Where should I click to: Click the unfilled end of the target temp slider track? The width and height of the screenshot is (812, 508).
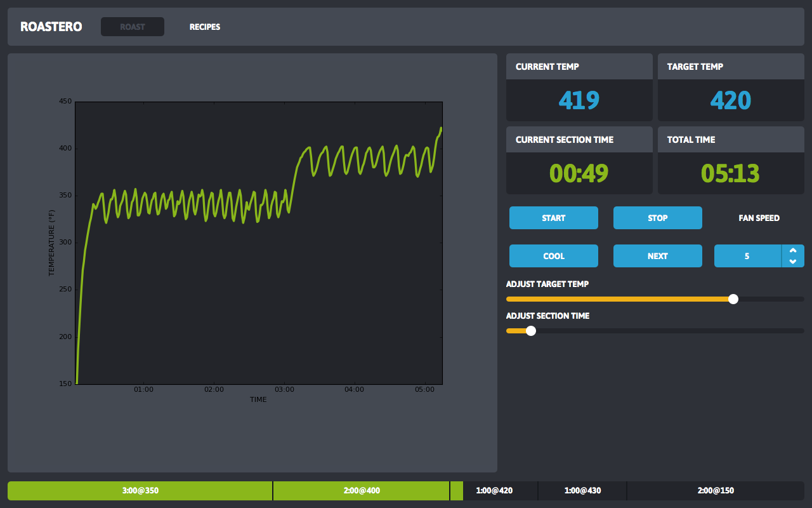(x=771, y=299)
